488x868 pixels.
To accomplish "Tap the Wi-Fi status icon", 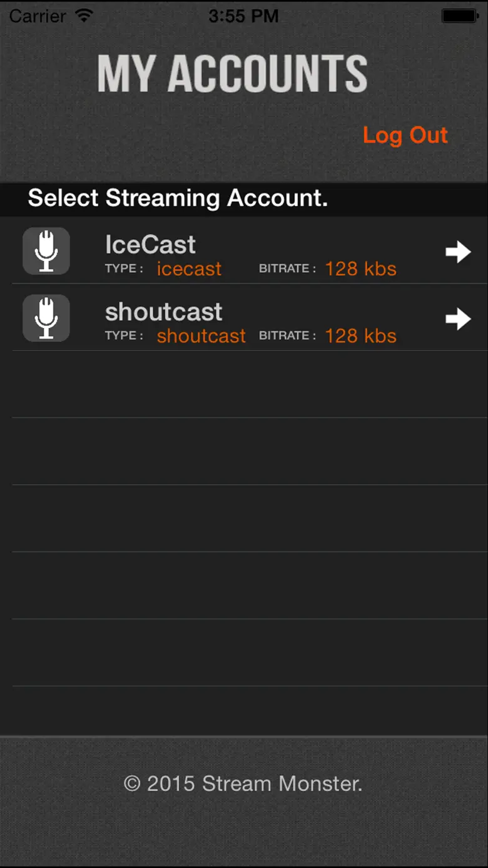I will click(x=83, y=16).
